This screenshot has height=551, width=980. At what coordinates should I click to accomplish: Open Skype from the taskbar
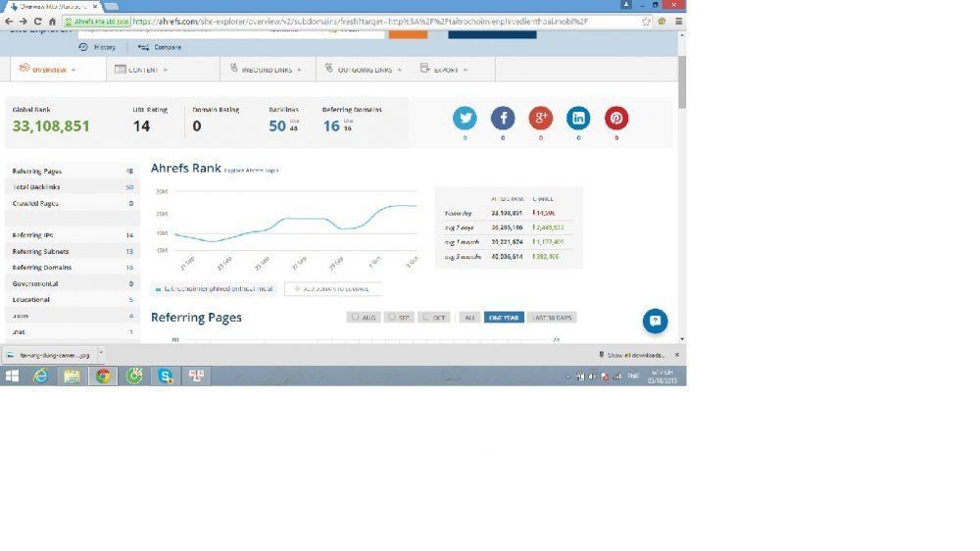(165, 376)
